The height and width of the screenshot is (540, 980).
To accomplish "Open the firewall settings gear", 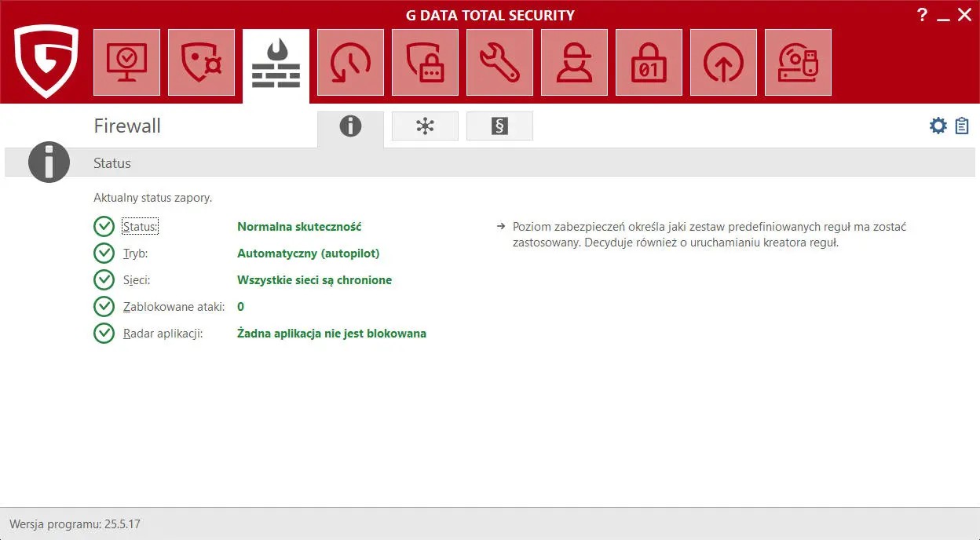I will click(938, 125).
